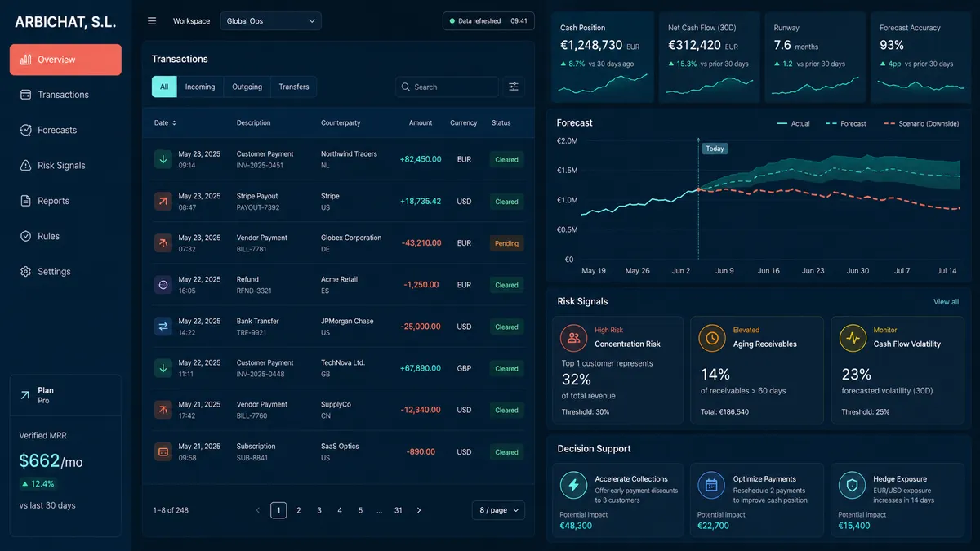980x551 pixels.
Task: Click the Reports document icon in sidebar
Action: tap(25, 201)
